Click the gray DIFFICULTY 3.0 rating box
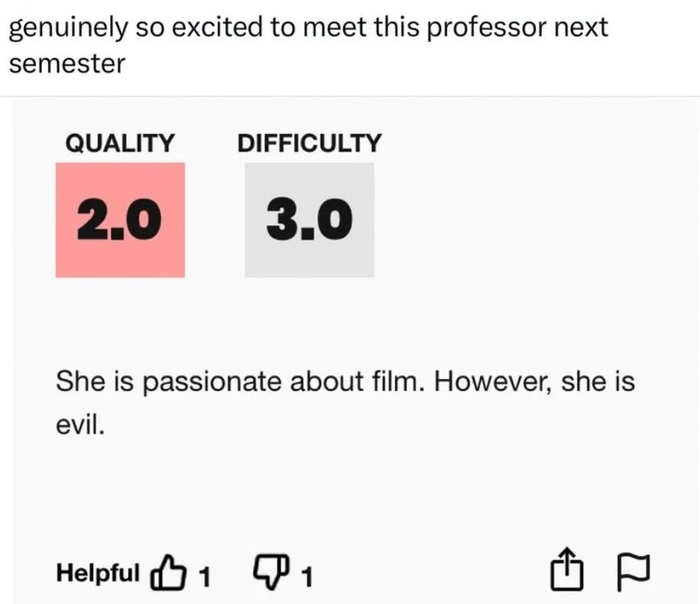This screenshot has width=700, height=604. 309,219
